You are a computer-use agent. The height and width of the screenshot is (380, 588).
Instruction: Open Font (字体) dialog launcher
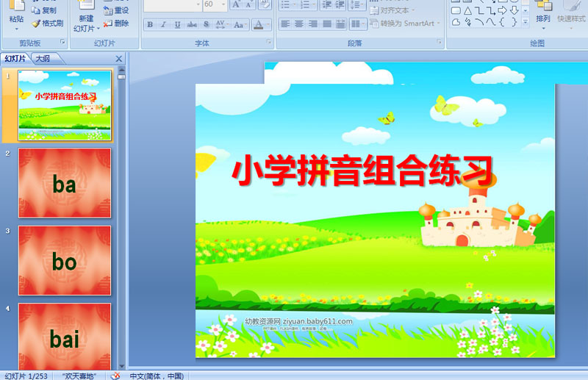[269, 42]
